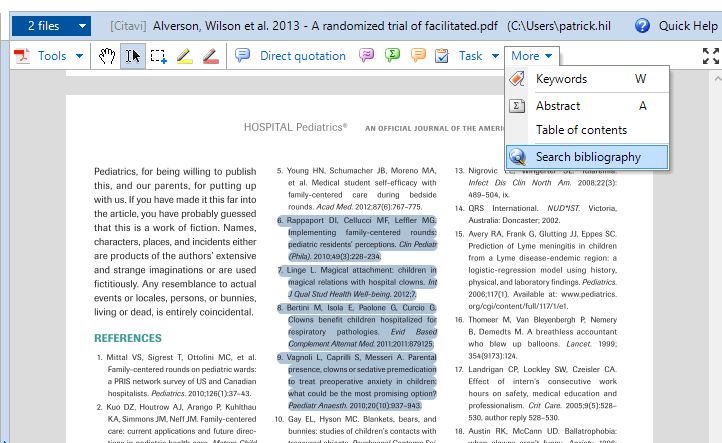Click the Search bibliography globe icon
Image resolution: width=722 pixels, height=443 pixels.
point(517,157)
